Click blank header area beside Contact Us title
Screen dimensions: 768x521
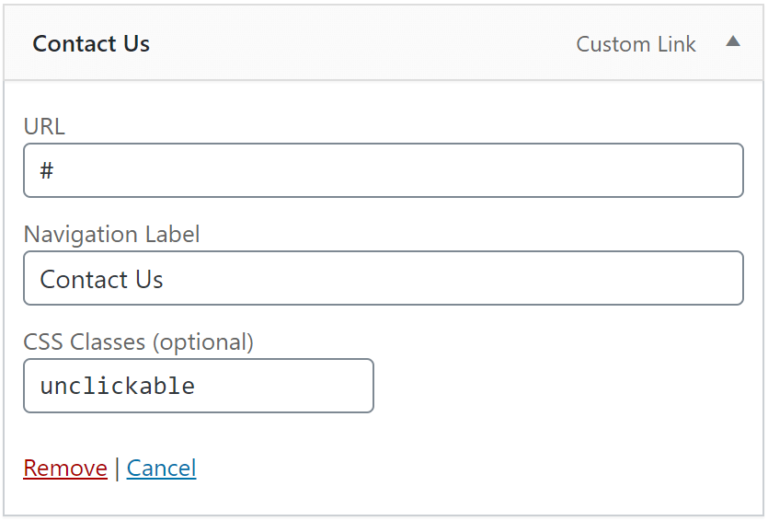362,43
